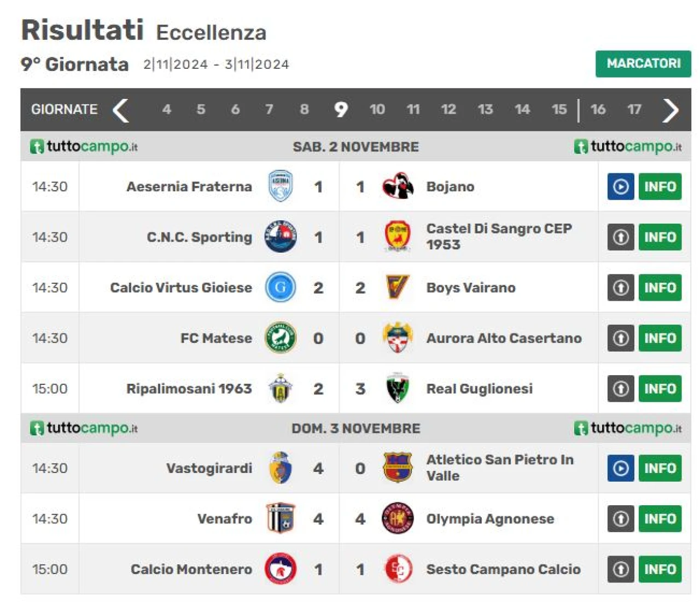Select giornata 8 in the round bar
700x602 pixels.
[x=305, y=109]
